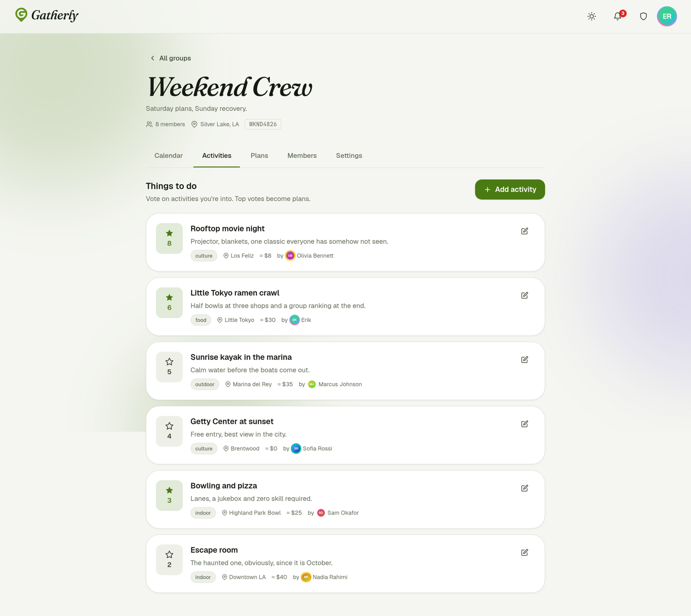Open the ER profile avatar menu

click(667, 16)
